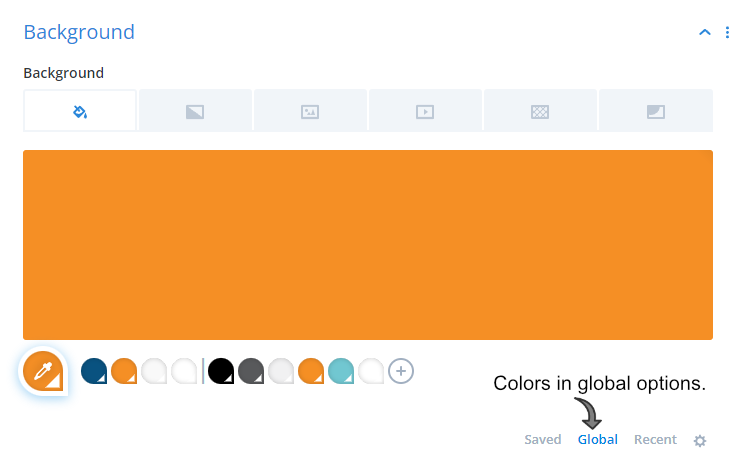
Task: Choose the dark blue color swatch
Action: pyautogui.click(x=94, y=371)
